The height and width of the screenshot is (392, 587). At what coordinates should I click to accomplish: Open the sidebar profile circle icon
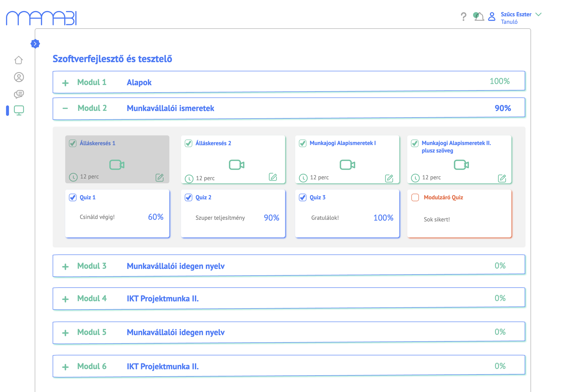coord(19,77)
